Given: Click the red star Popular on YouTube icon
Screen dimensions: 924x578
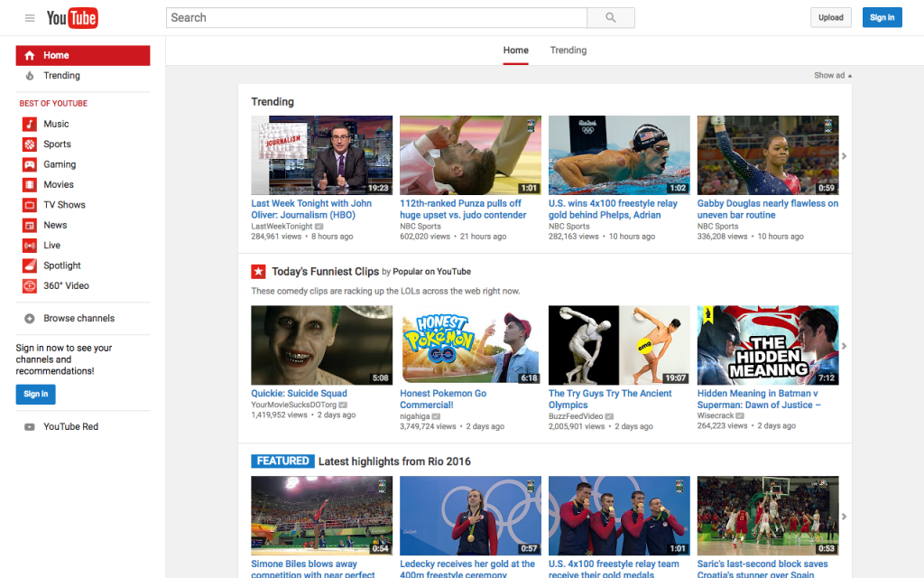Looking at the screenshot, I should (x=258, y=271).
